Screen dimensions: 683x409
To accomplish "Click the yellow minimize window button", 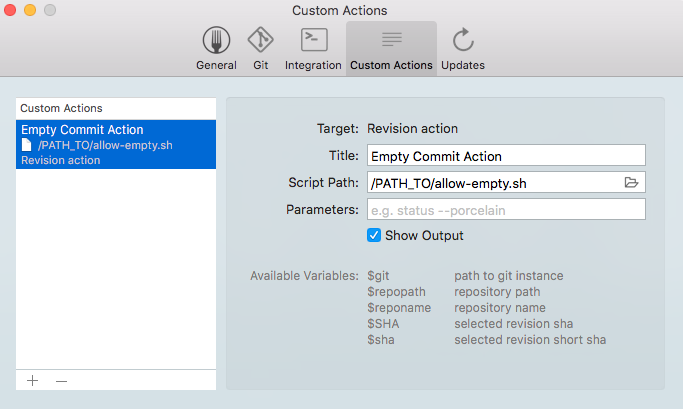I will [x=30, y=10].
